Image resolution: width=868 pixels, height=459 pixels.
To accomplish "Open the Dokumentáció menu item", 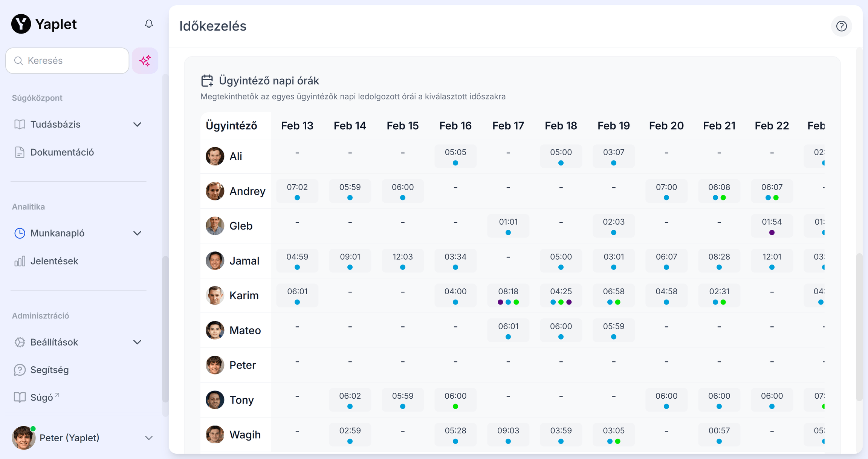I will pyautogui.click(x=62, y=152).
